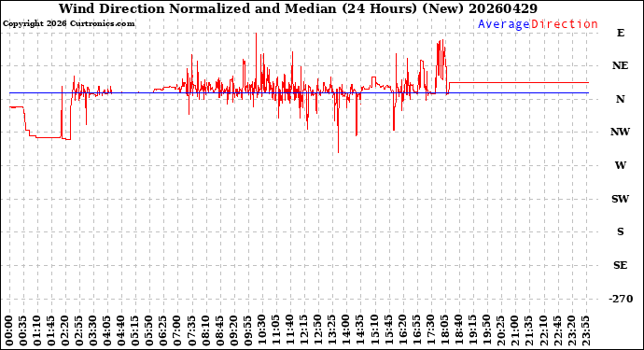Click the 02:55 time label
The width and height of the screenshot is (644, 350).
[79, 331]
